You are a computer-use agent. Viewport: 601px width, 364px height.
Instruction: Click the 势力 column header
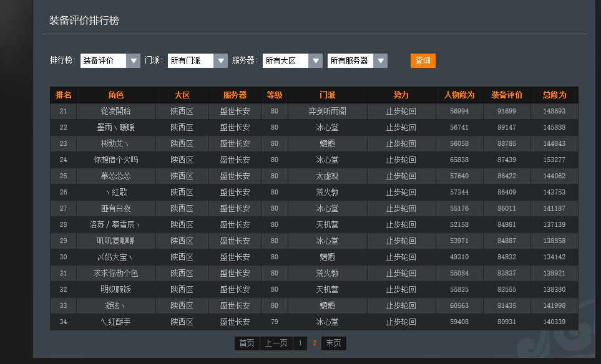coord(401,95)
